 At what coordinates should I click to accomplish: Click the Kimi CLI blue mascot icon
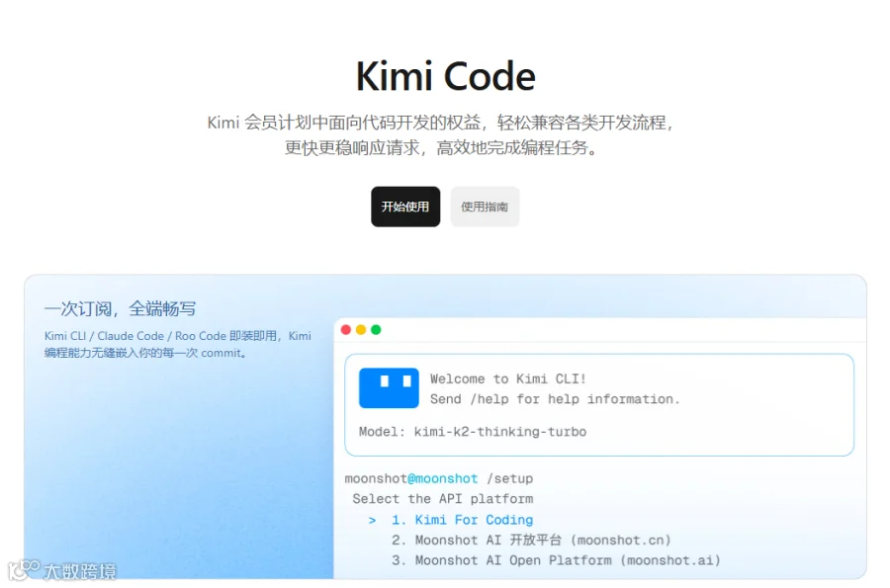click(x=389, y=387)
